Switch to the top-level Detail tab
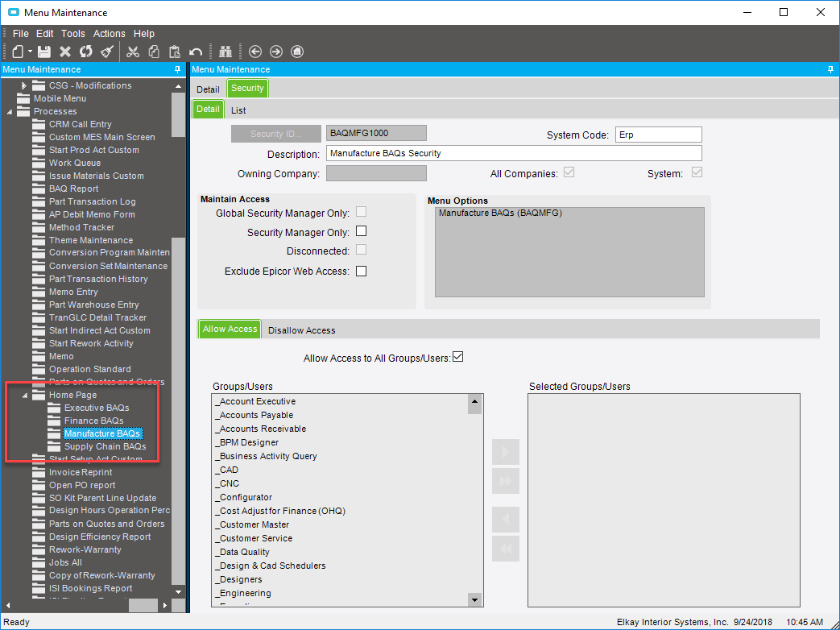 click(x=208, y=89)
